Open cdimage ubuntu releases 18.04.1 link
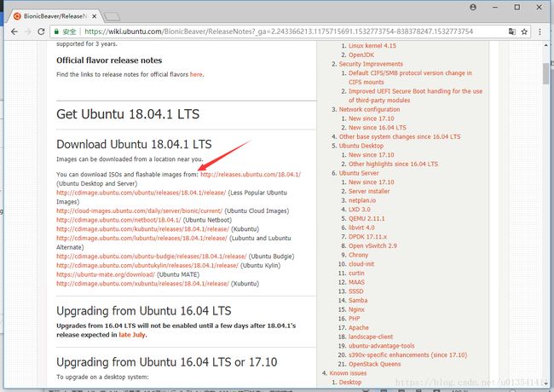The width and height of the screenshot is (554, 392). 141,193
